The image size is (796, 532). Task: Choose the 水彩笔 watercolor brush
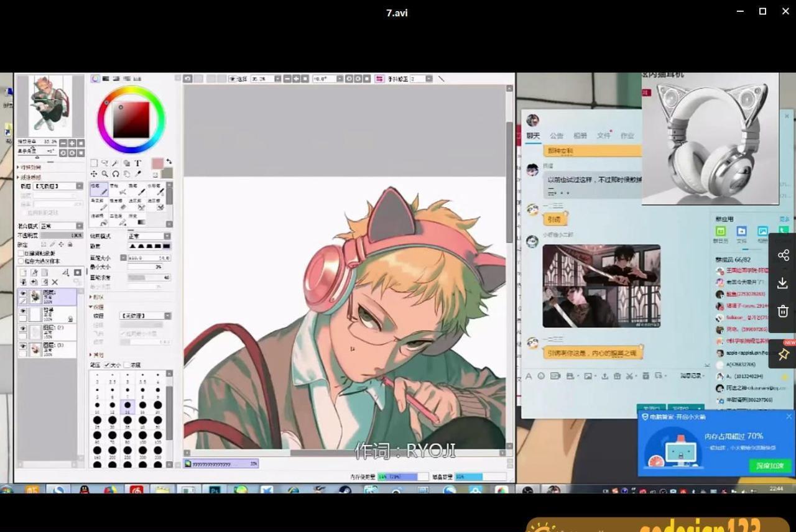pyautogui.click(x=157, y=189)
